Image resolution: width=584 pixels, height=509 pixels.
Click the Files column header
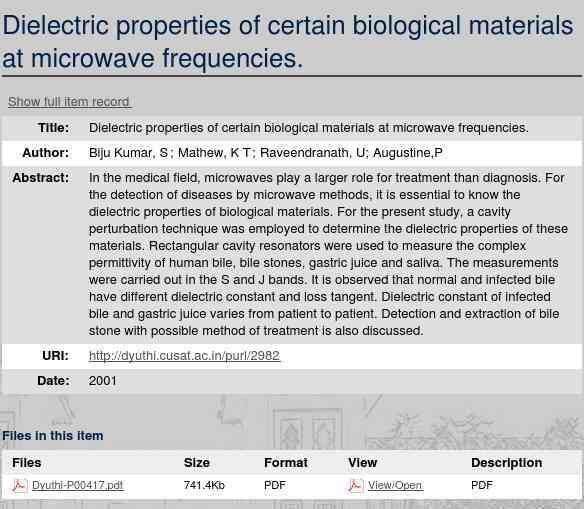click(26, 462)
